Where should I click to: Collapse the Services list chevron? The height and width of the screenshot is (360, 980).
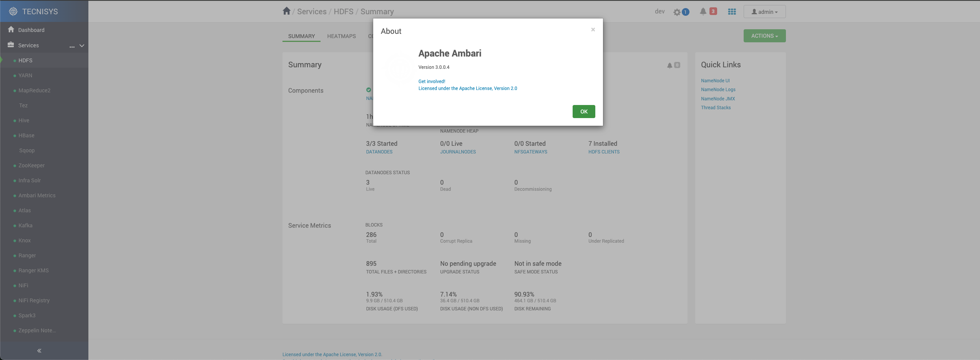[82, 45]
